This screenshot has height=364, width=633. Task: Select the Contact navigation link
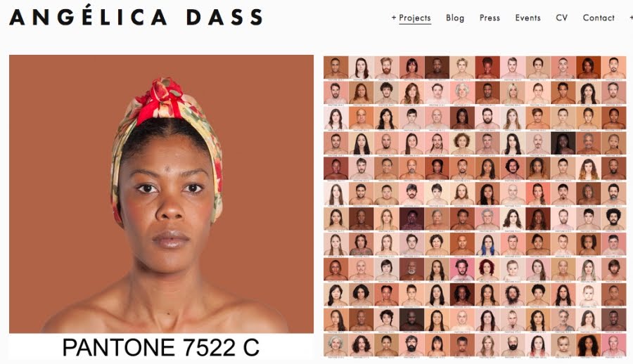point(599,18)
